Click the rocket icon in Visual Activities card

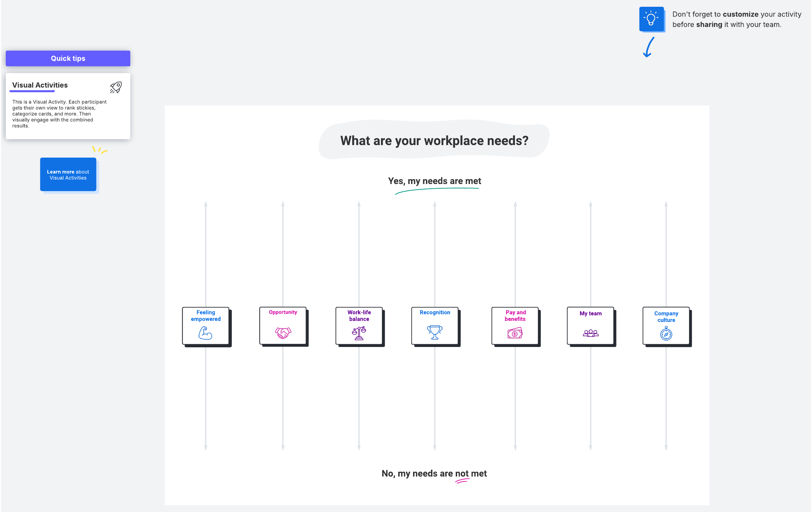pos(116,87)
